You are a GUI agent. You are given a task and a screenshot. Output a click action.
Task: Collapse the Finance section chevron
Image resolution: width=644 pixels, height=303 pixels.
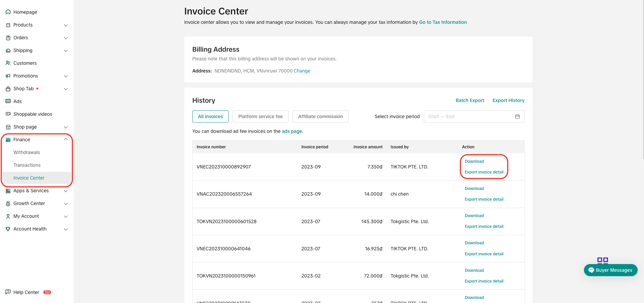click(66, 140)
